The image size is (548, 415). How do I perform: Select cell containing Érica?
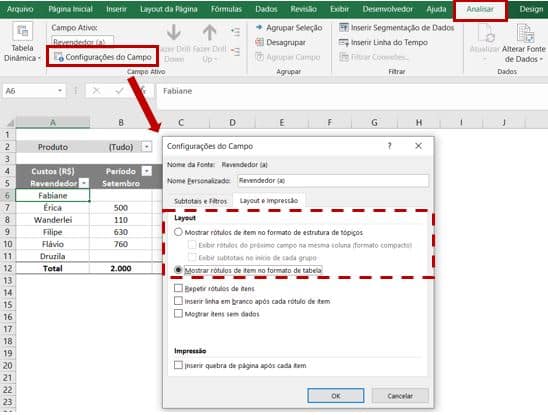click(53, 208)
